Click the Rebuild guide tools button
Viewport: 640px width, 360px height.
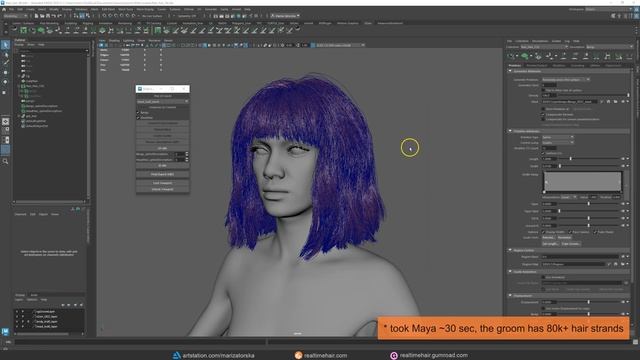pyautogui.click(x=548, y=238)
